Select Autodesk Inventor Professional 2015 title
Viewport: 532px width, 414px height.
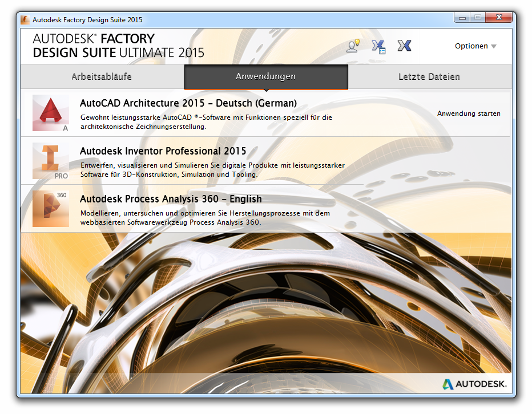(x=163, y=151)
